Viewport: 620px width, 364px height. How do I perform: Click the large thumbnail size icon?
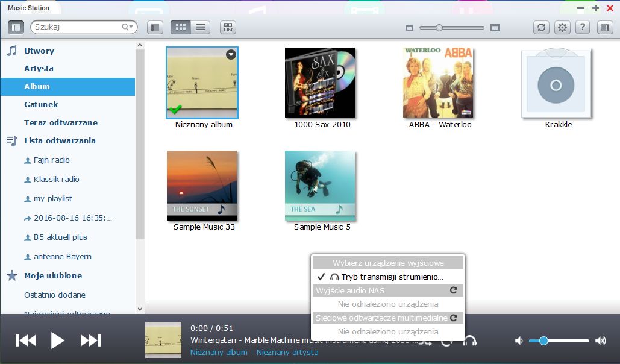tap(495, 28)
